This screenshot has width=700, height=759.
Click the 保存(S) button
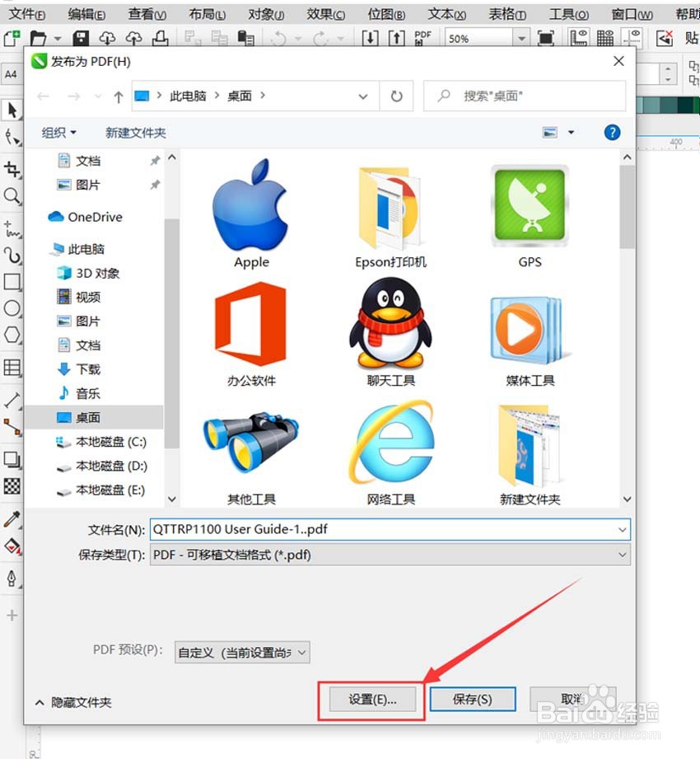click(x=473, y=699)
